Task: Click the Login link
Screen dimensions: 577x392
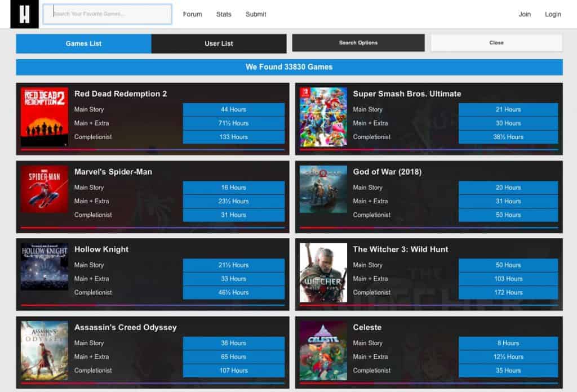Action: click(x=553, y=14)
